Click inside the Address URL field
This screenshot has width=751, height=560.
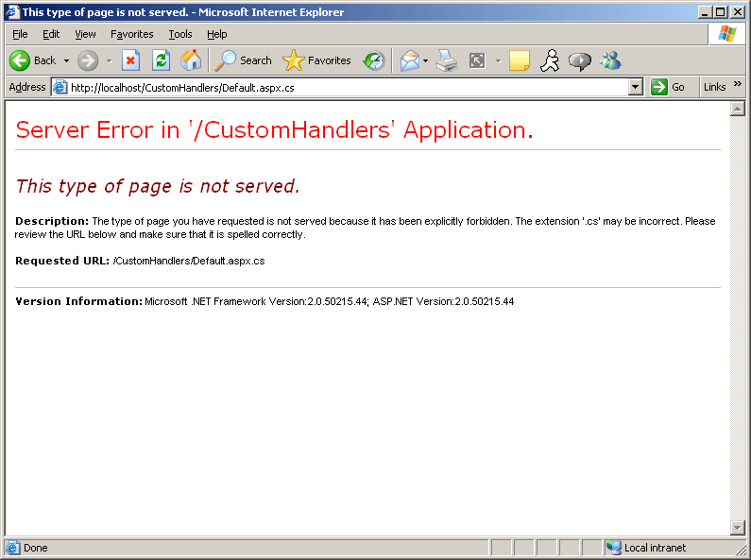[340, 87]
